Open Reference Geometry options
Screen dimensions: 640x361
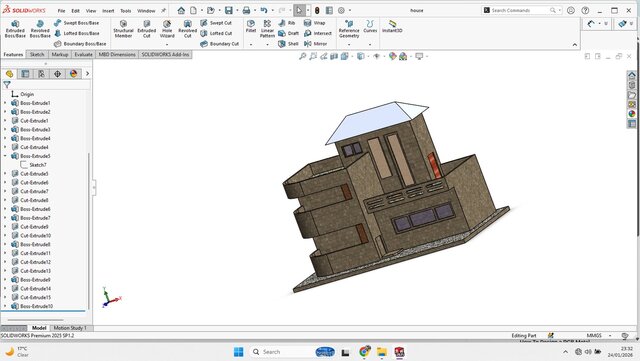(349, 29)
